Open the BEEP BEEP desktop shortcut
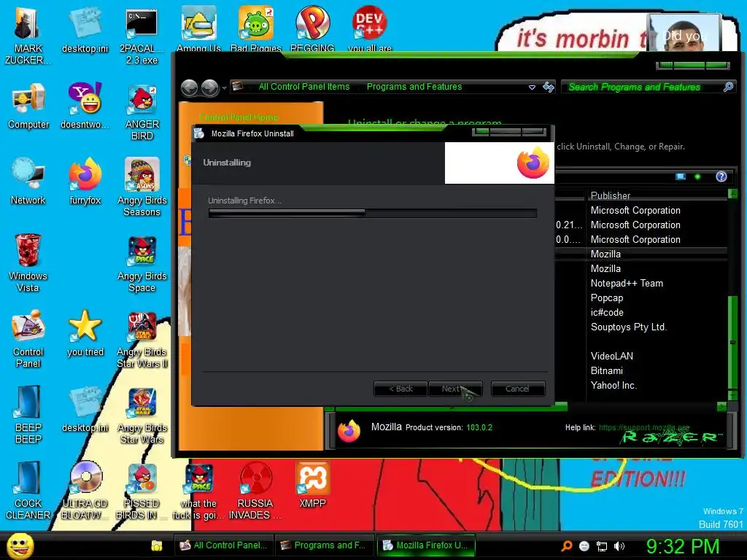Viewport: 747px width, 560px height. [28, 414]
